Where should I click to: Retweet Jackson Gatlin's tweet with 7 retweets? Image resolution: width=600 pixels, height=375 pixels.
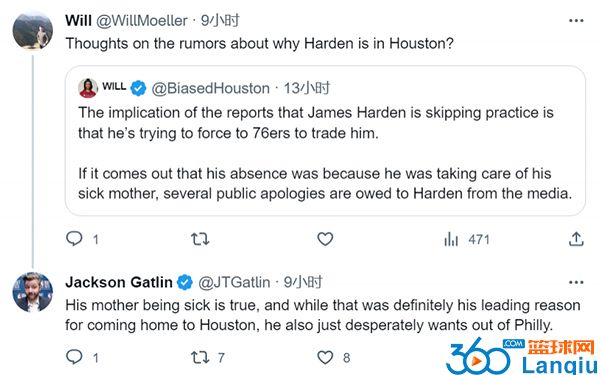(x=207, y=357)
